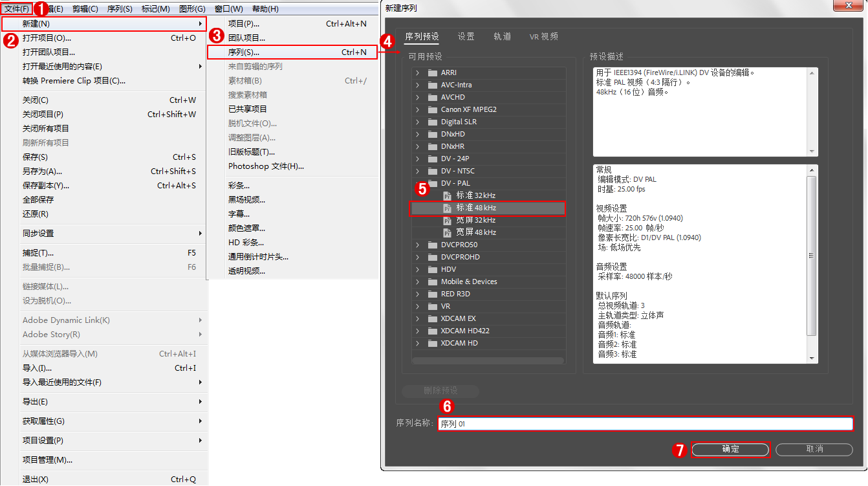The height and width of the screenshot is (486, 868).
Task: Expand the HDV preset group
Action: [417, 269]
